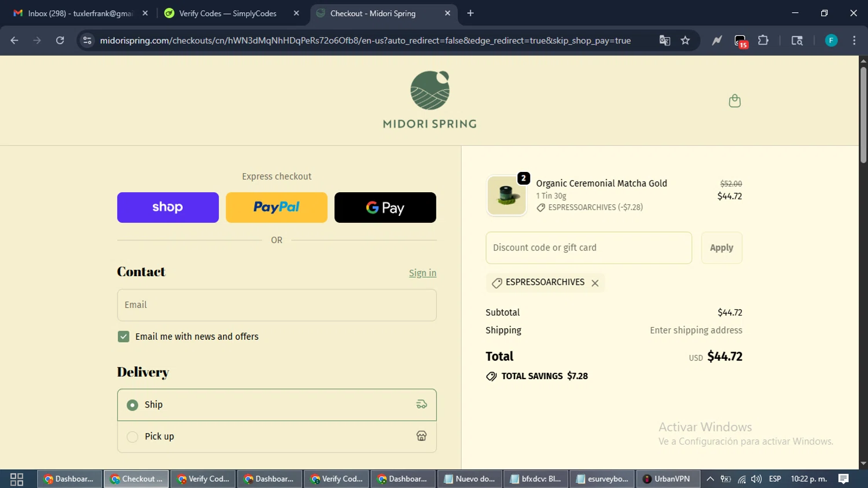
Task: Open the translate page icon
Action: [x=664, y=41]
